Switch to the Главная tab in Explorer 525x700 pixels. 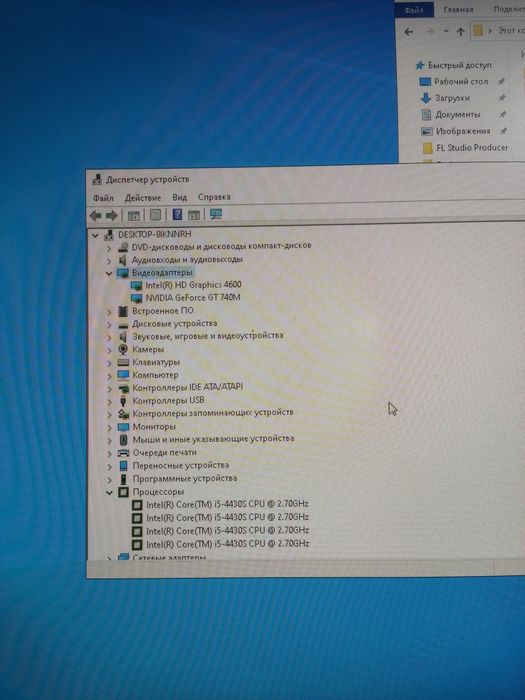click(458, 10)
